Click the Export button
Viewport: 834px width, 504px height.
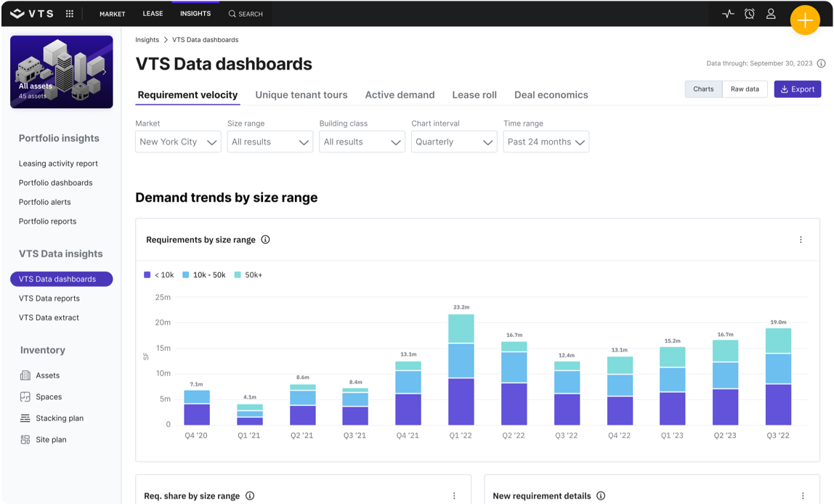pos(797,89)
